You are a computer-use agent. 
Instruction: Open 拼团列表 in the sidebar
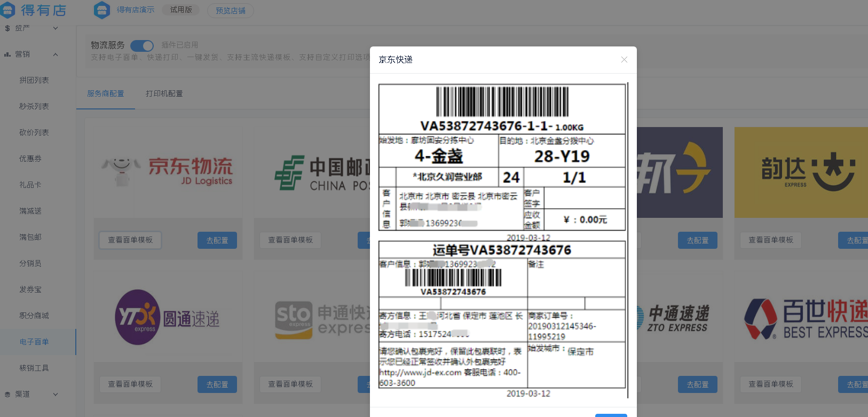(x=34, y=80)
